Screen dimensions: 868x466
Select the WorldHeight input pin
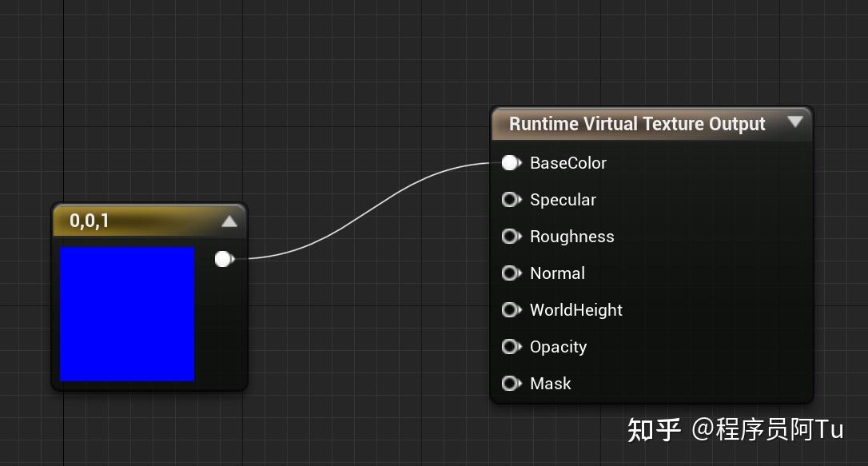[x=512, y=310]
